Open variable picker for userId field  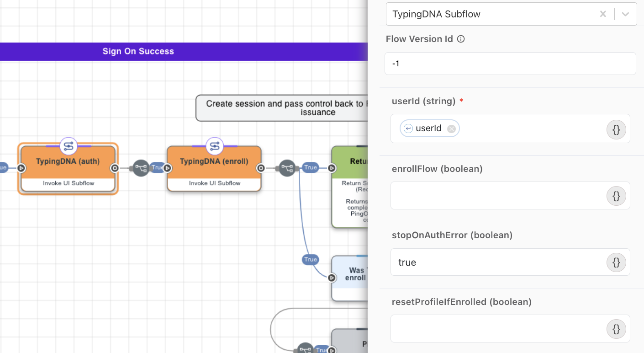(x=616, y=130)
